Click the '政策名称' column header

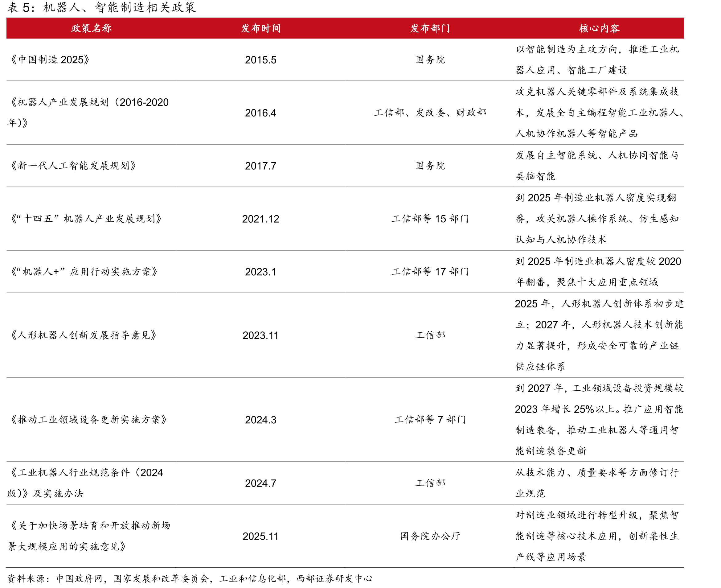(91, 28)
